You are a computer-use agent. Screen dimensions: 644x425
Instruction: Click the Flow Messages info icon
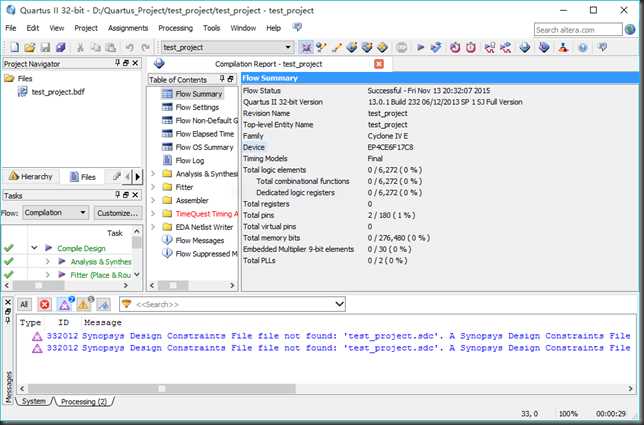167,240
